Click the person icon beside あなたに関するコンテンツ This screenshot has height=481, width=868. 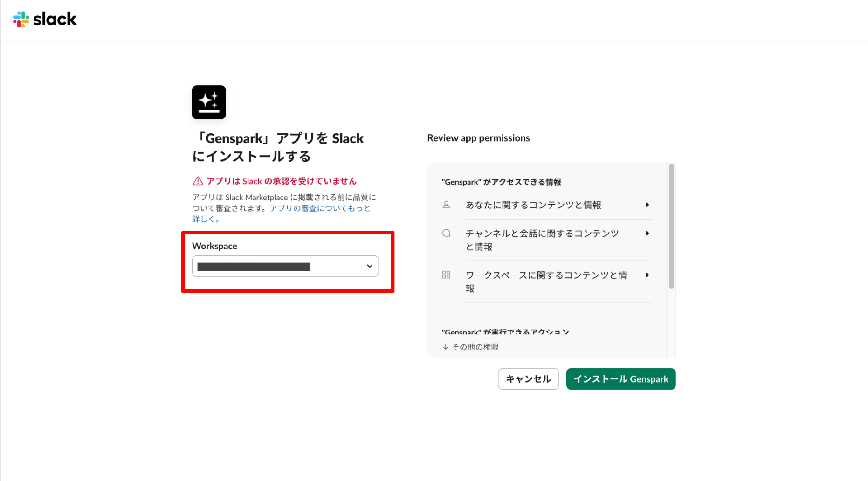[x=446, y=205]
